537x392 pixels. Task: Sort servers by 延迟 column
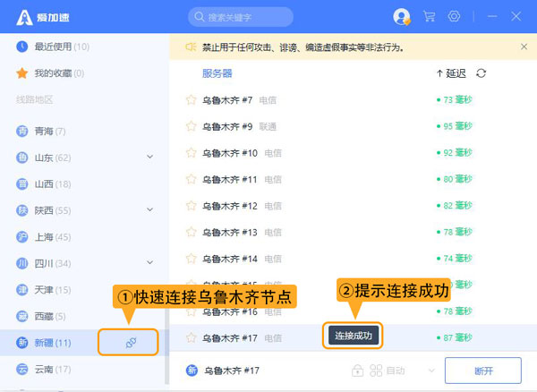pyautogui.click(x=451, y=73)
